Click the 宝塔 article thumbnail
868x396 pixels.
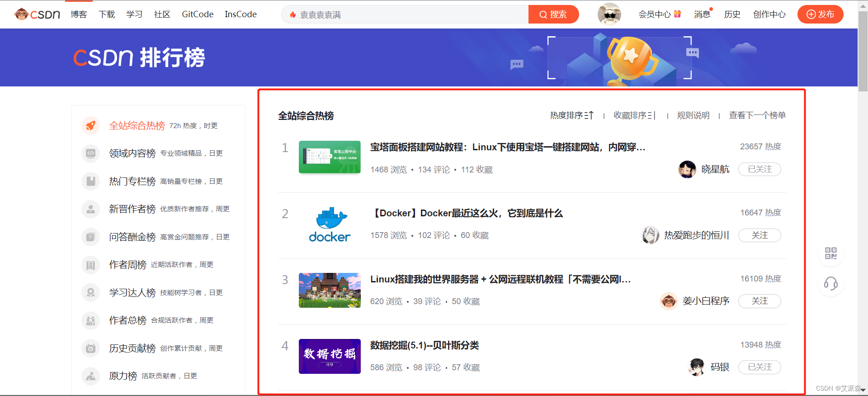coord(330,157)
